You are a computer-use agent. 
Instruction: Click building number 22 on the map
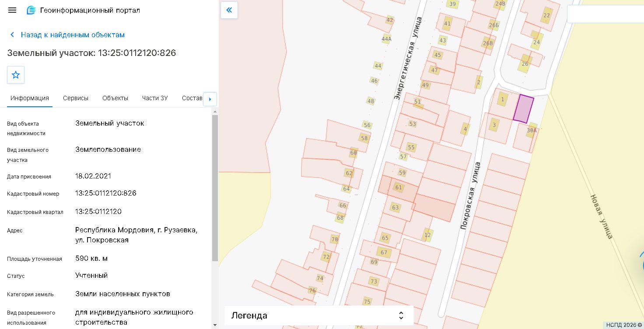546,15
